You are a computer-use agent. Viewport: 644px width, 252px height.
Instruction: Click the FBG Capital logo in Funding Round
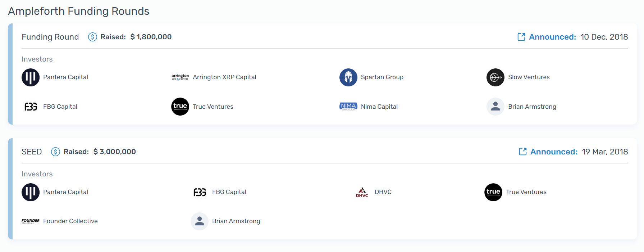[x=31, y=107]
